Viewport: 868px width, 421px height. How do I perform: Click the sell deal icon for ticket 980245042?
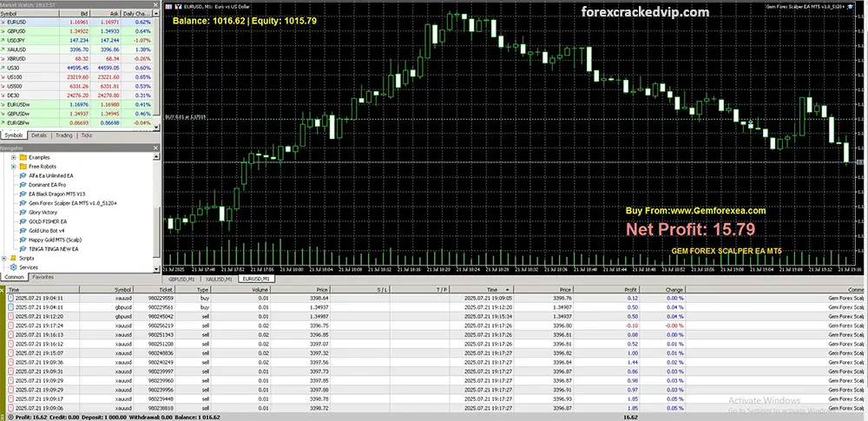click(10, 316)
